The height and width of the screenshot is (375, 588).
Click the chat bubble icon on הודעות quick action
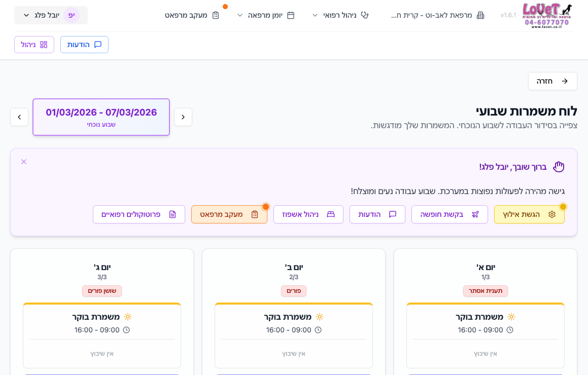tap(392, 214)
